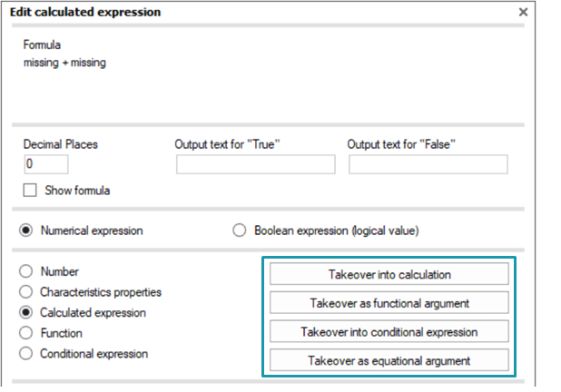Click Takeover as equational argument button
561x392 pixels.
click(x=389, y=360)
